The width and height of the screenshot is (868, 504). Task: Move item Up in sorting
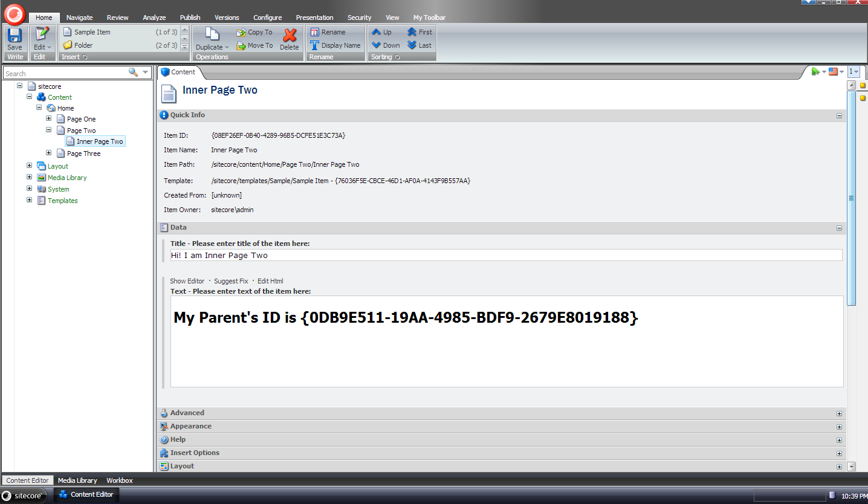381,32
